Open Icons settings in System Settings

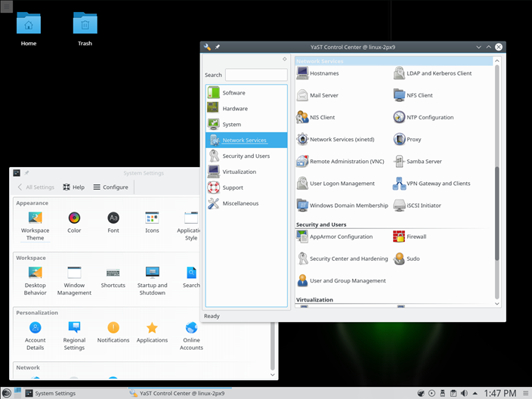tap(152, 223)
